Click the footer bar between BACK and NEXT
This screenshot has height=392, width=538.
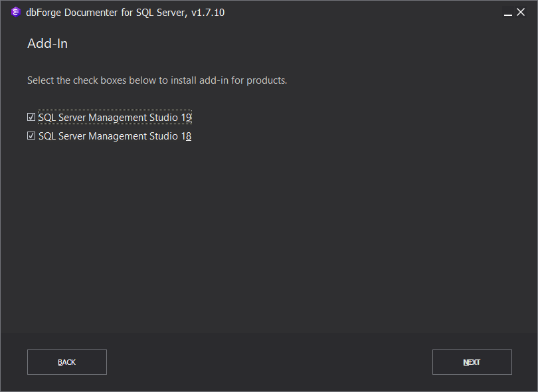tap(270, 362)
